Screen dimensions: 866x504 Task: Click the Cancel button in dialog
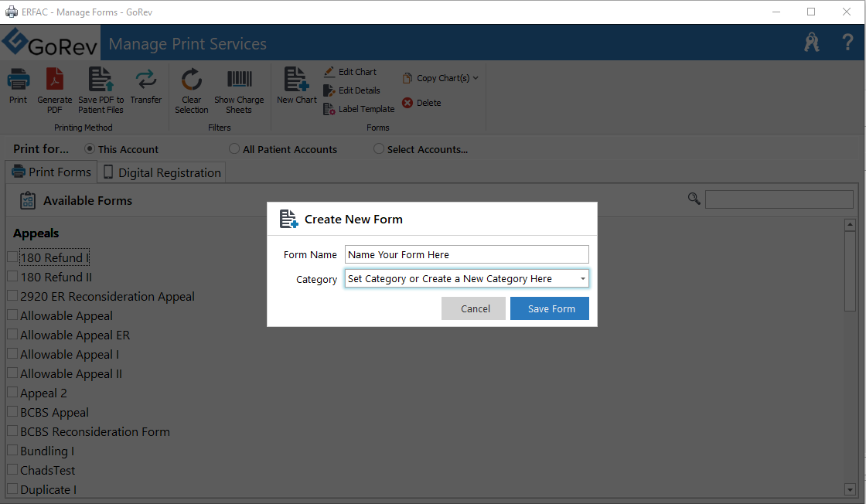473,308
